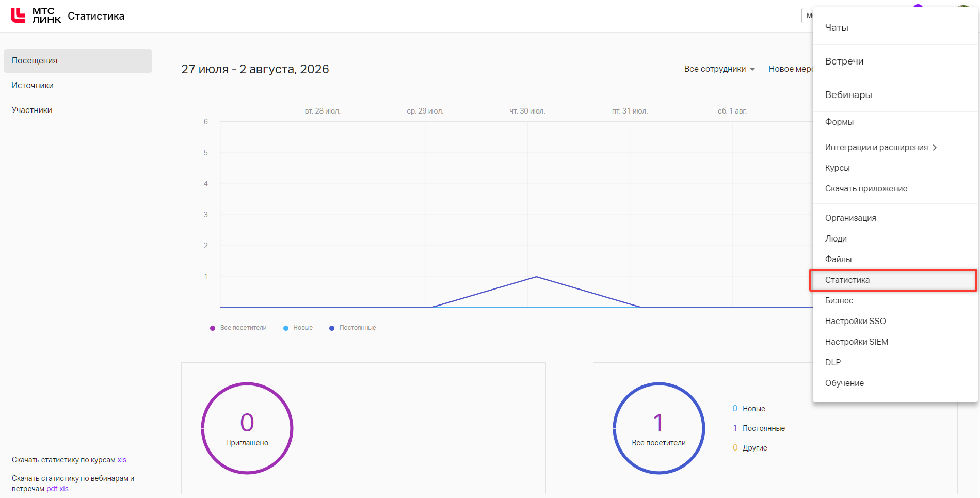Toggle the purple 'Все посетители' legend dot
Screen dimensions: 980x498
point(213,328)
